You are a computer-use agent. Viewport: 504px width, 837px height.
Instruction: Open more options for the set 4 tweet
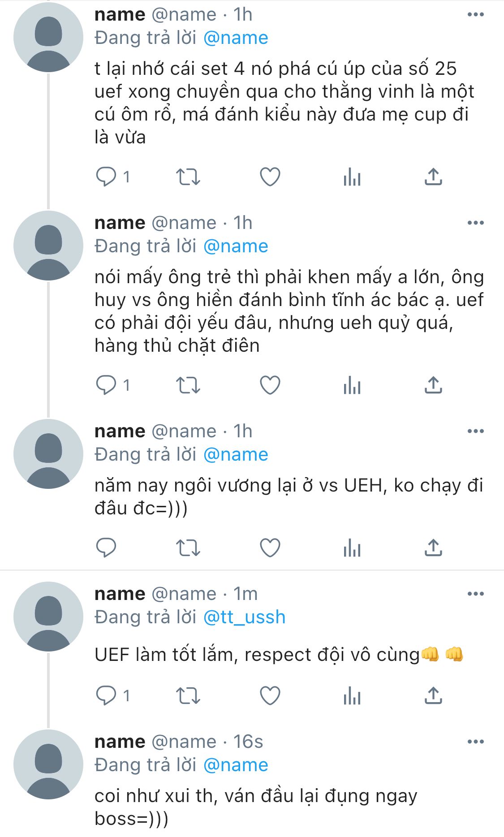click(x=475, y=15)
